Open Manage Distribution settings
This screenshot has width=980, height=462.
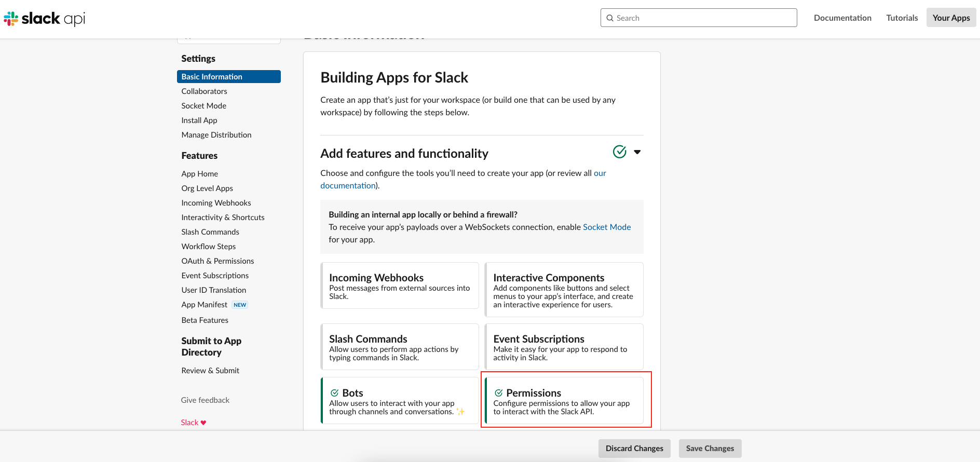(216, 135)
